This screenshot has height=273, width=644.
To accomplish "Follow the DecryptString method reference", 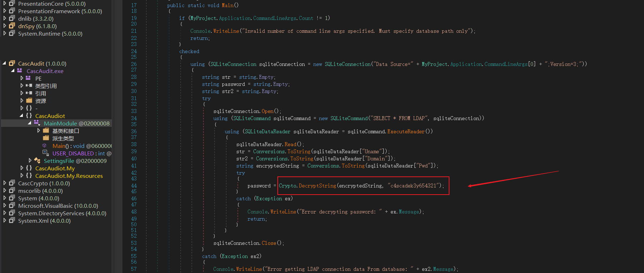I will click(317, 186).
